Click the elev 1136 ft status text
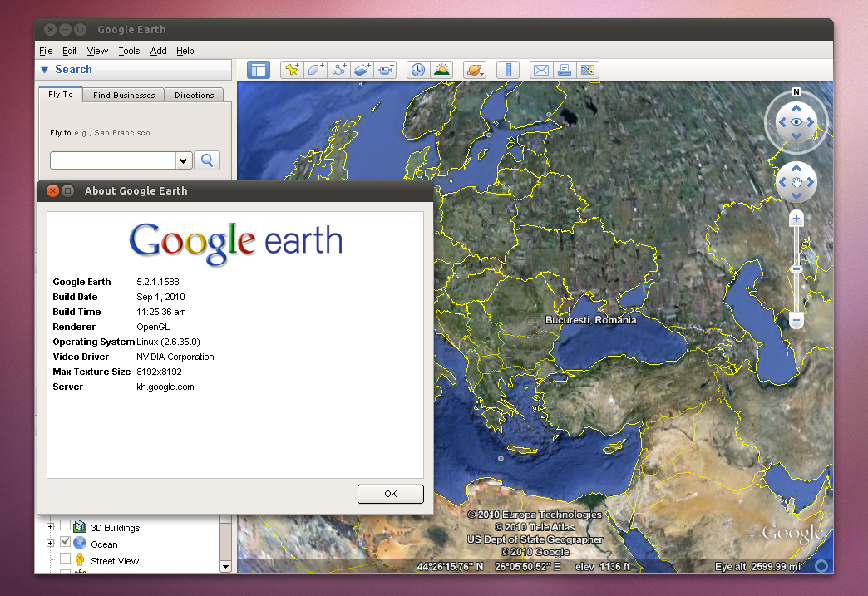Image resolution: width=868 pixels, height=596 pixels. point(602,566)
